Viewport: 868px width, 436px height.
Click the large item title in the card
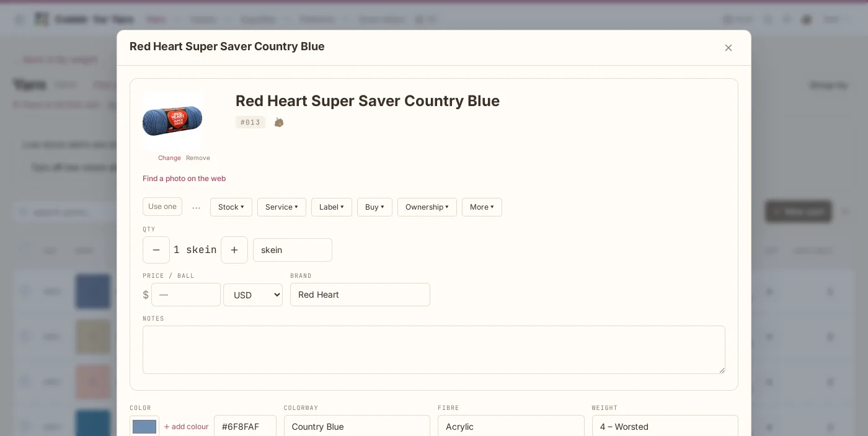pos(368,101)
